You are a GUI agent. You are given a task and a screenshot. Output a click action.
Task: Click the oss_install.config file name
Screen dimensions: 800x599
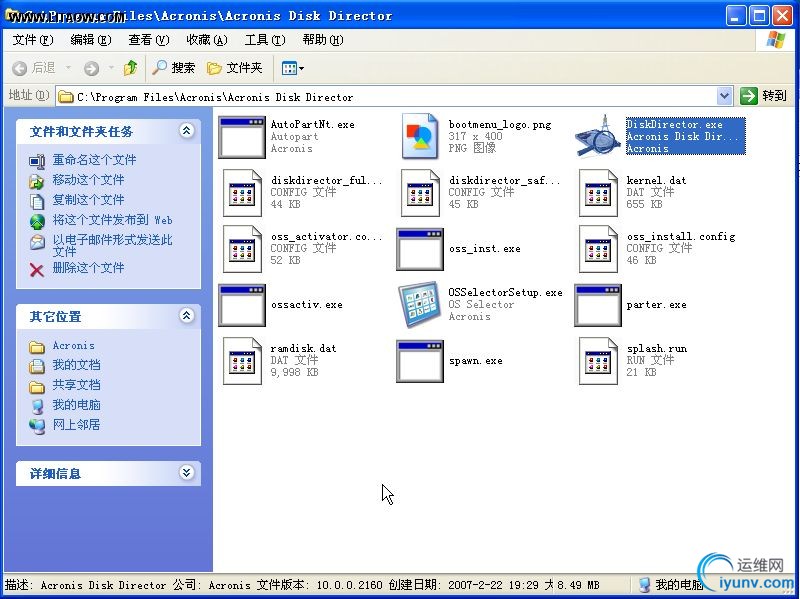click(681, 237)
